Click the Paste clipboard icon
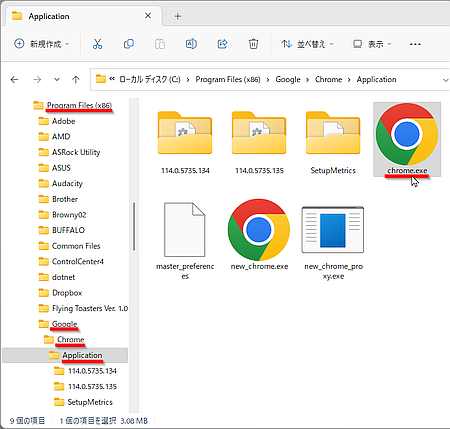 point(160,44)
